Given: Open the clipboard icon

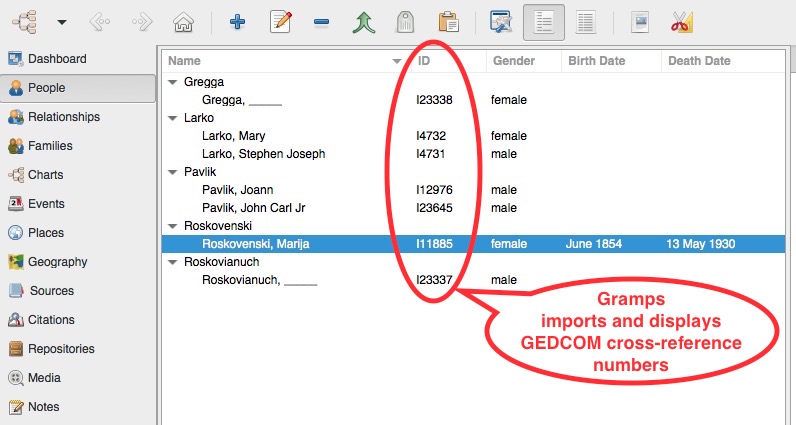Looking at the screenshot, I should (449, 22).
